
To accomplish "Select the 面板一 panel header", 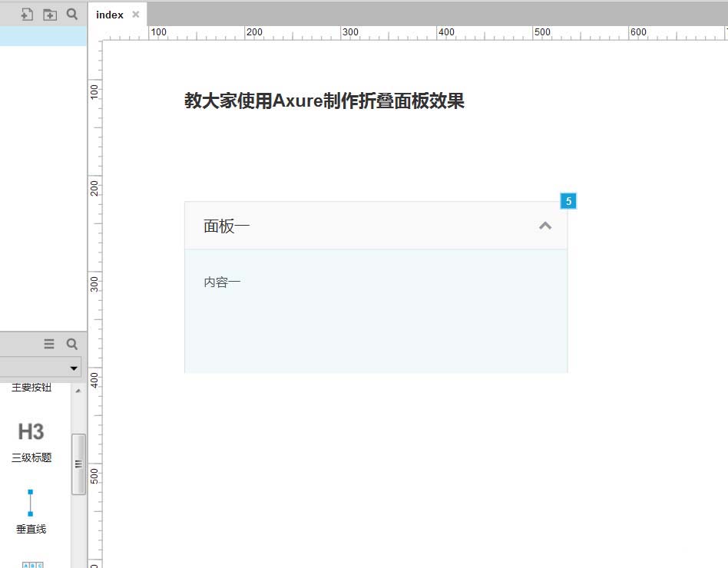I will (226, 226).
